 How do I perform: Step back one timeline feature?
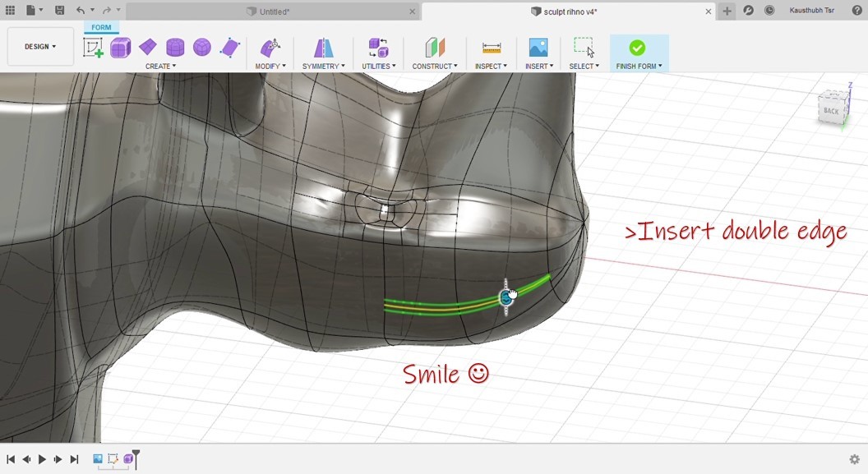coord(26,459)
